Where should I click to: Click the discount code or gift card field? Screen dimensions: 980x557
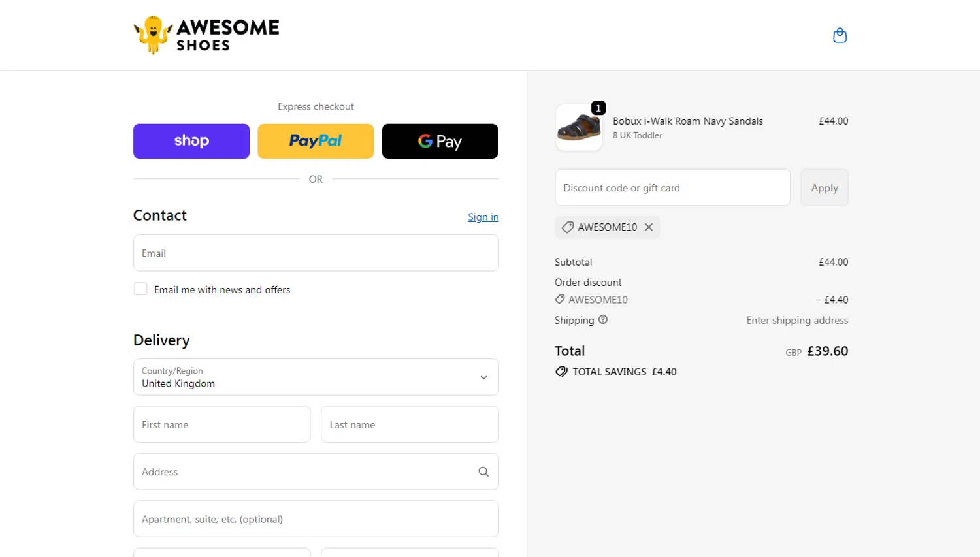(x=672, y=188)
